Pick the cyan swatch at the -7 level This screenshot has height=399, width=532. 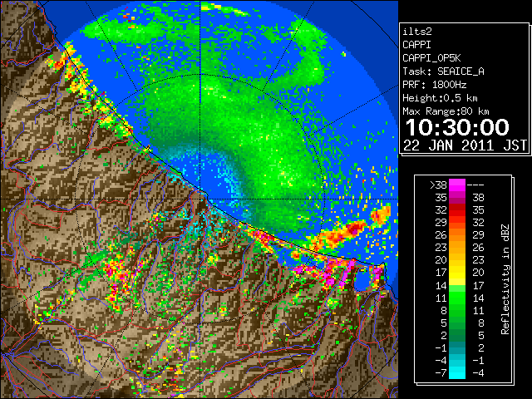click(457, 373)
